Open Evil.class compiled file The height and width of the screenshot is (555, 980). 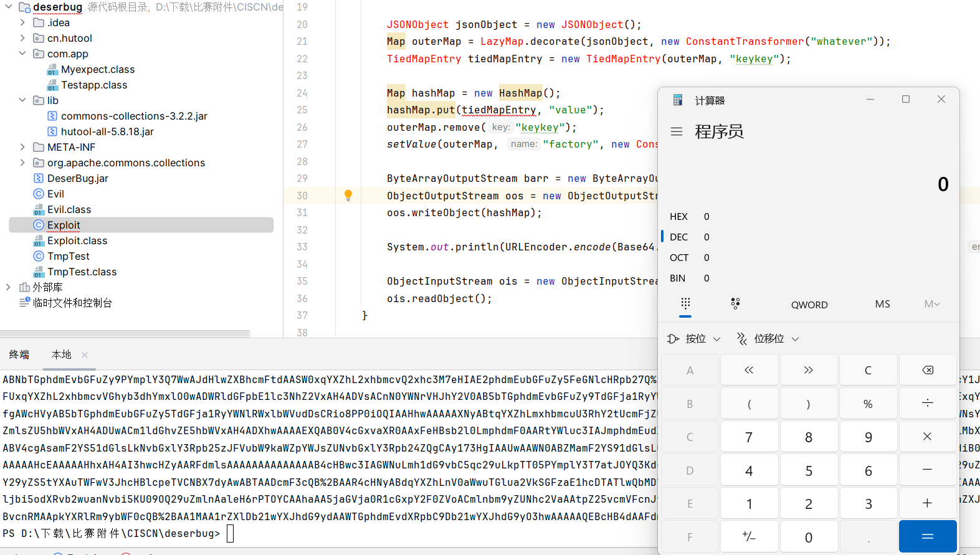click(69, 209)
